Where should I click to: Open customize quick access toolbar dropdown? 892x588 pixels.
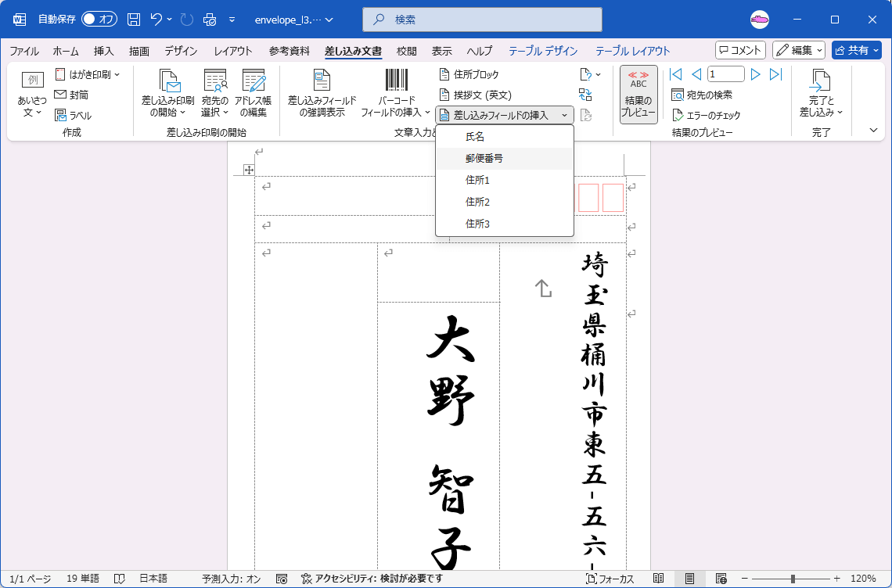point(232,20)
